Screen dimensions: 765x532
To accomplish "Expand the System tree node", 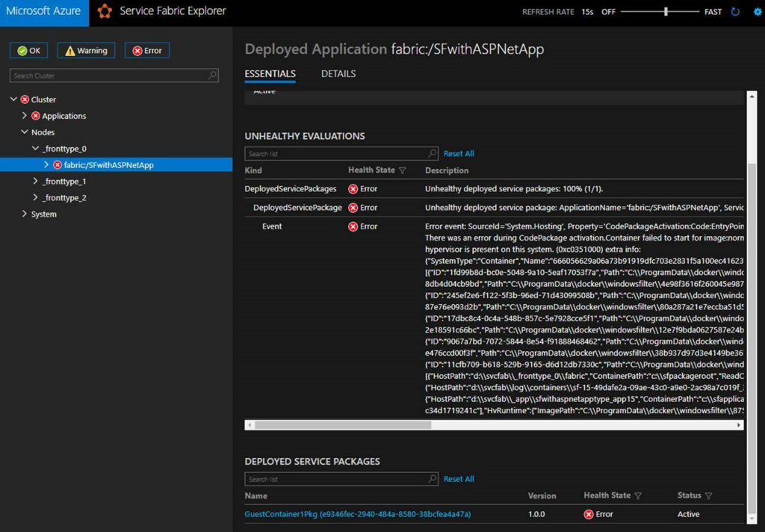I will [25, 214].
